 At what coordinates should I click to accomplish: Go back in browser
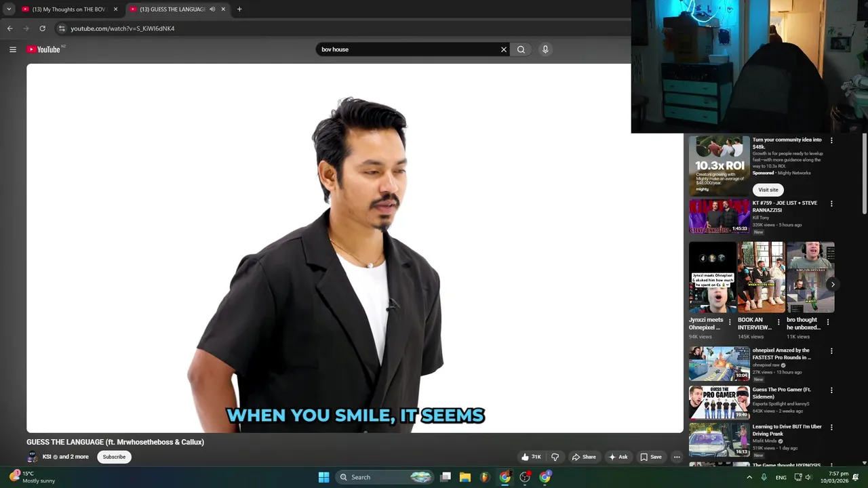[x=9, y=28]
